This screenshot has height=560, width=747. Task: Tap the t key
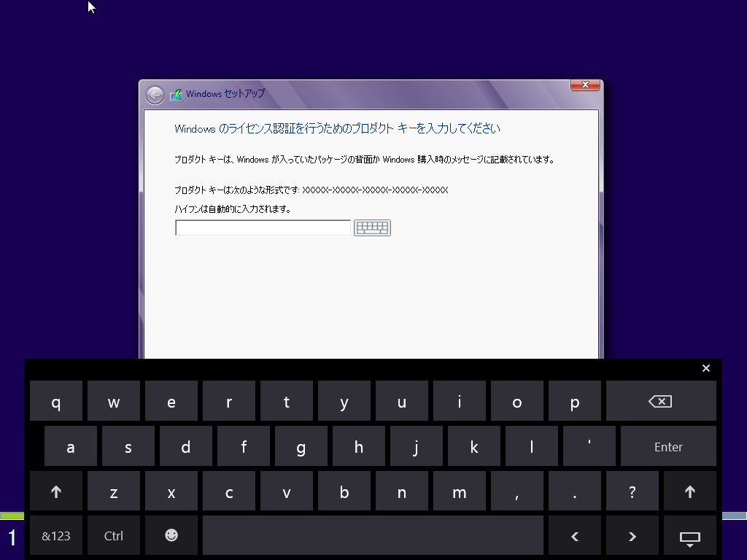287,401
